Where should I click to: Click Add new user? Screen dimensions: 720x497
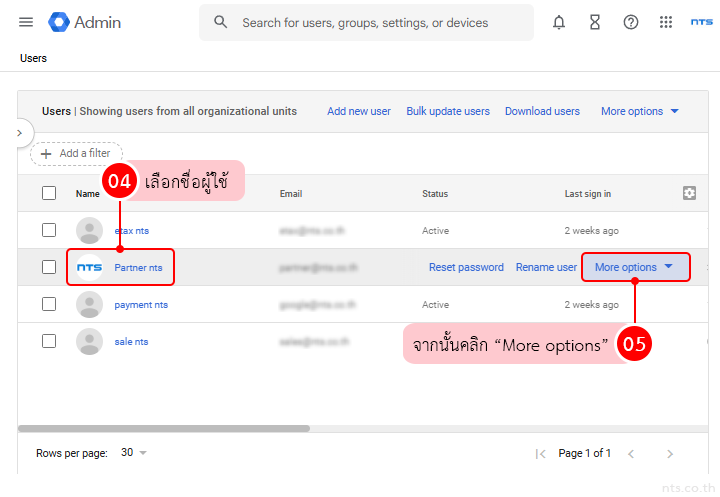click(x=359, y=111)
